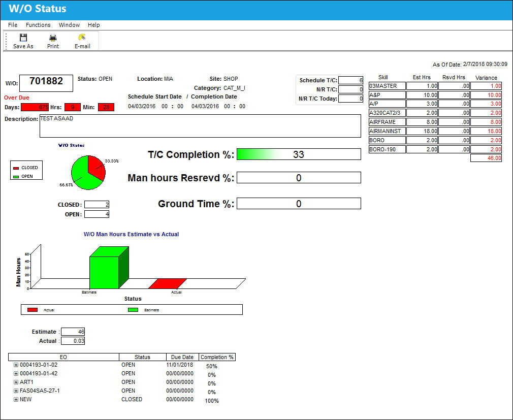Click the 03MASTER skill cell
The height and width of the screenshot is (420, 513).
(387, 86)
